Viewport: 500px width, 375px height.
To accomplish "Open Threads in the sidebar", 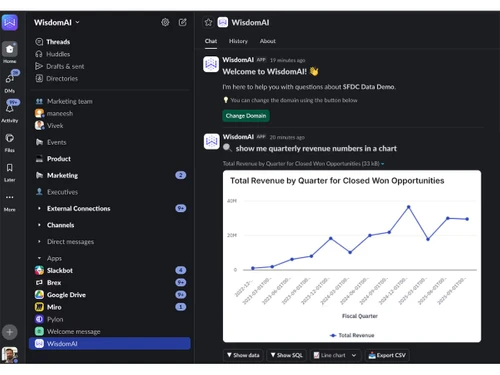I will click(x=110, y=42).
